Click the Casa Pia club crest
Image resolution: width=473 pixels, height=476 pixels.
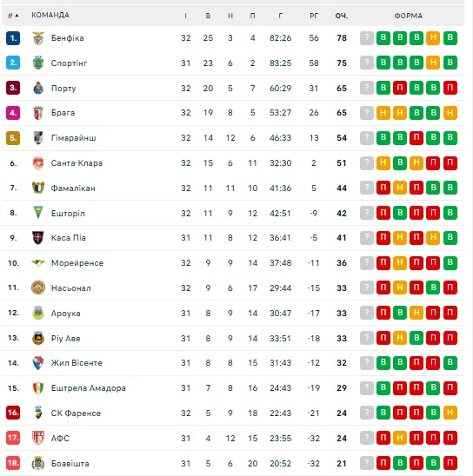[38, 238]
